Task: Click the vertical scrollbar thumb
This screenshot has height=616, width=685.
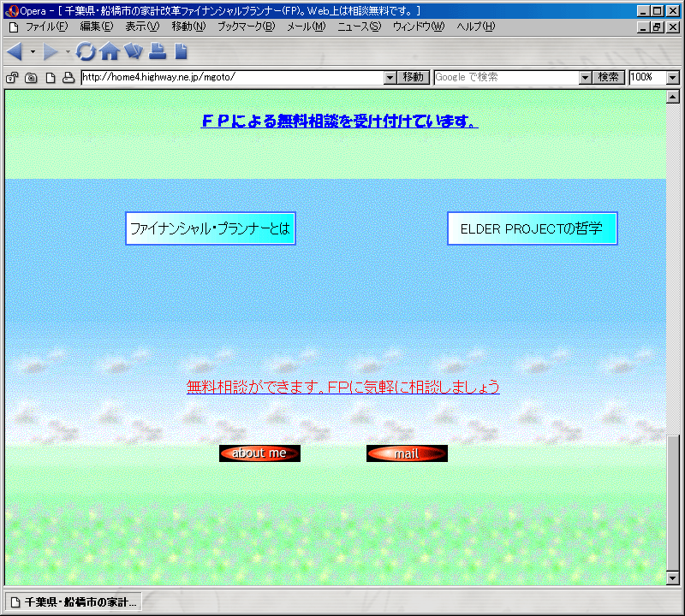Action: (673, 503)
